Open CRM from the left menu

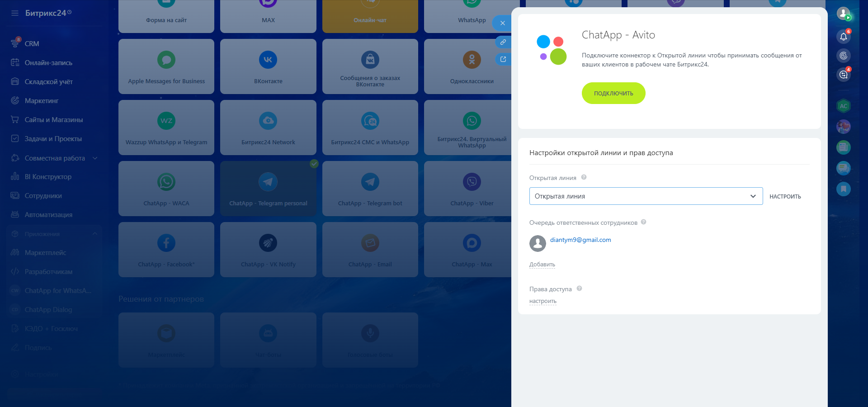point(32,44)
